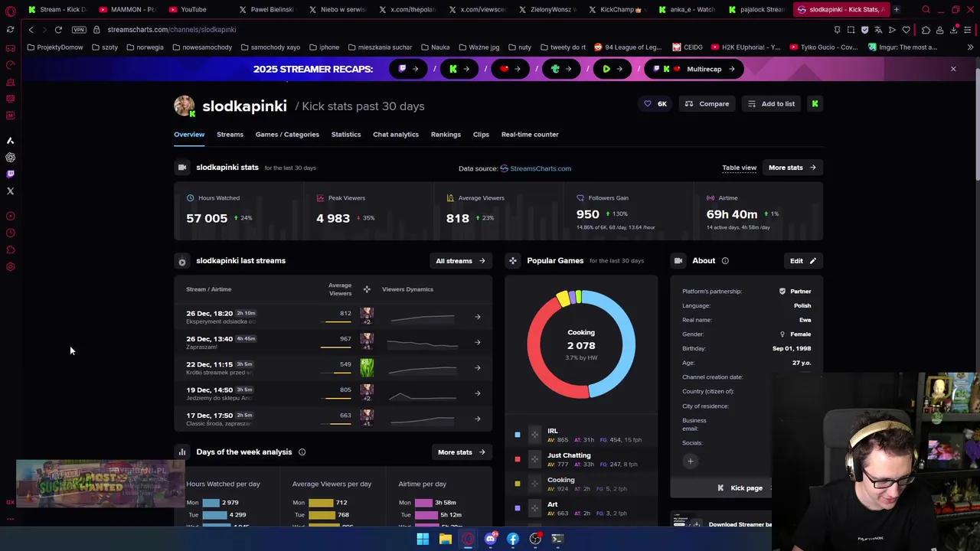Click the red Just Chatting color swatch

[x=518, y=459]
